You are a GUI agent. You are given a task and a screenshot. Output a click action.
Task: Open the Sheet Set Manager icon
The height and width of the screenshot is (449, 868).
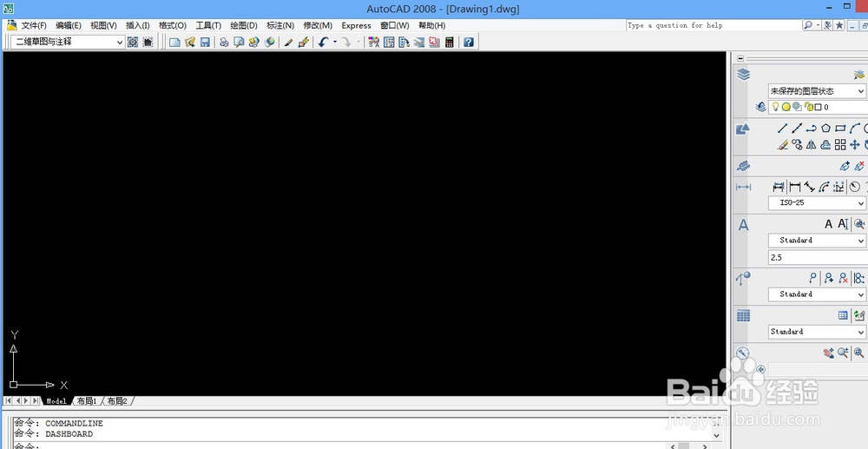(419, 42)
